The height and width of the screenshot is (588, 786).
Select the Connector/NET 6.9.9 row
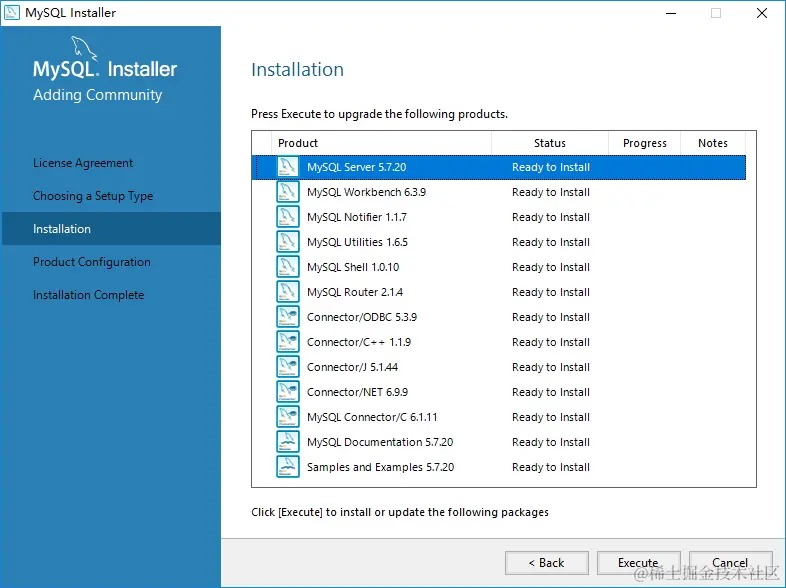tap(499, 392)
